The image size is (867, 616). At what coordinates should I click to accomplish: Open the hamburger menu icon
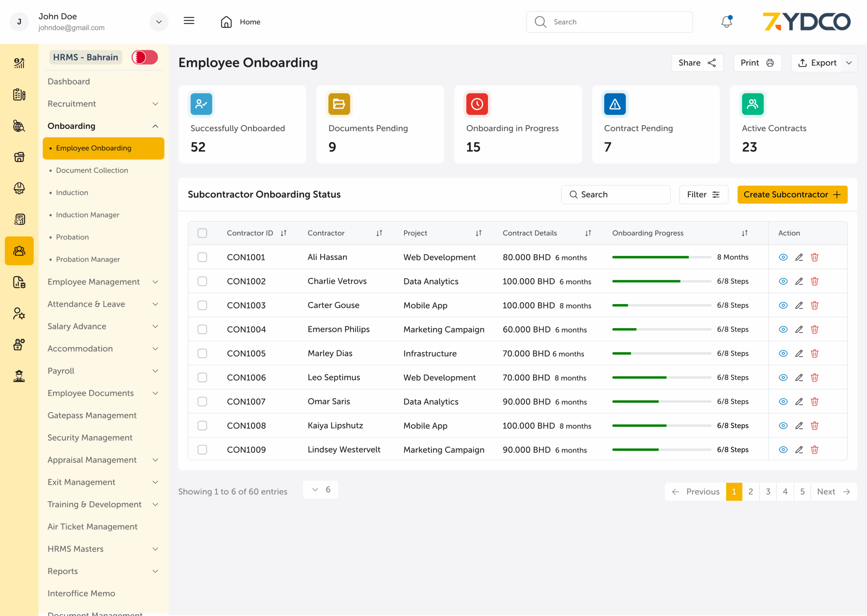[189, 21]
